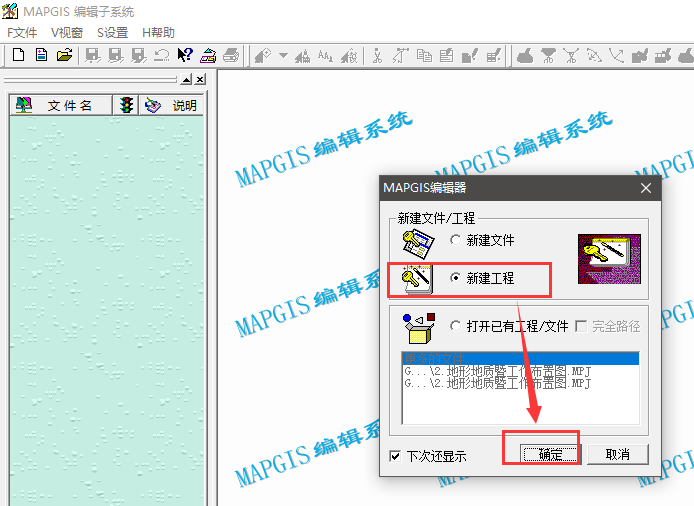Uncheck the 下次还显示 checkbox
Viewport: 694px width, 506px height.
(395, 456)
